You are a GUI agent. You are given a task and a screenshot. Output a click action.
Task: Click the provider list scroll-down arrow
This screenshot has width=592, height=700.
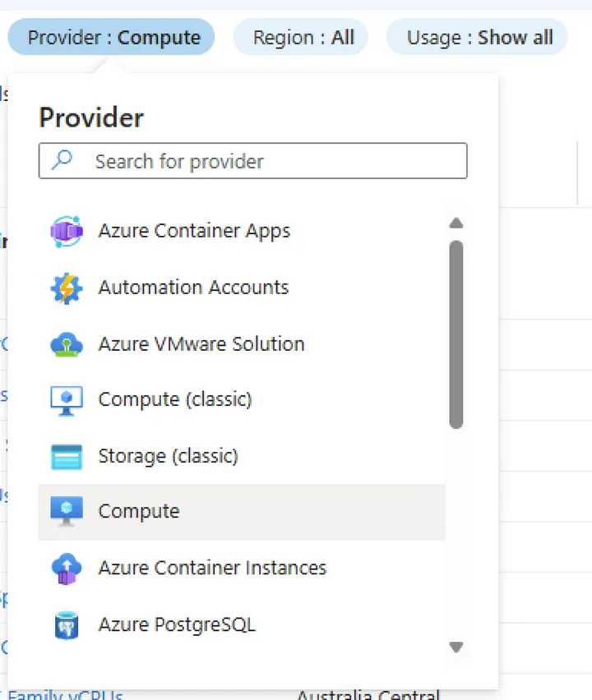click(456, 647)
